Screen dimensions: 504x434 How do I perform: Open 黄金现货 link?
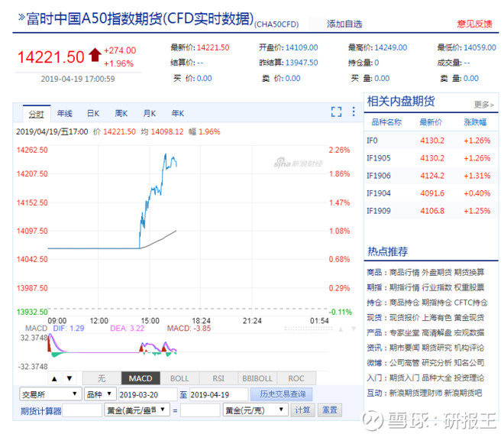[x=469, y=318]
